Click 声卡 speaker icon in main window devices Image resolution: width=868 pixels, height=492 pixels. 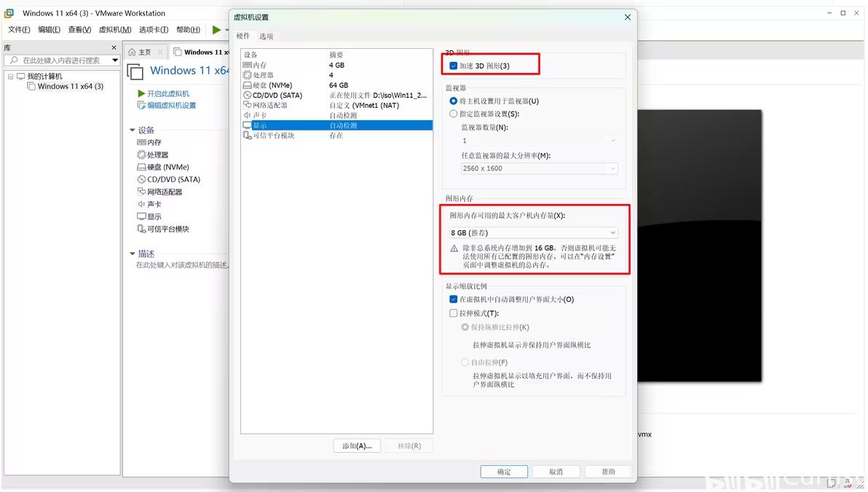point(141,204)
